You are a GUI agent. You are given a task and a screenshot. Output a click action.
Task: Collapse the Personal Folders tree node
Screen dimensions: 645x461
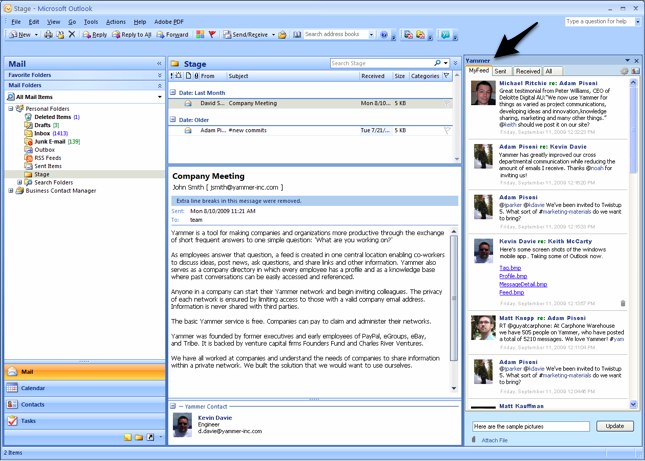11,109
